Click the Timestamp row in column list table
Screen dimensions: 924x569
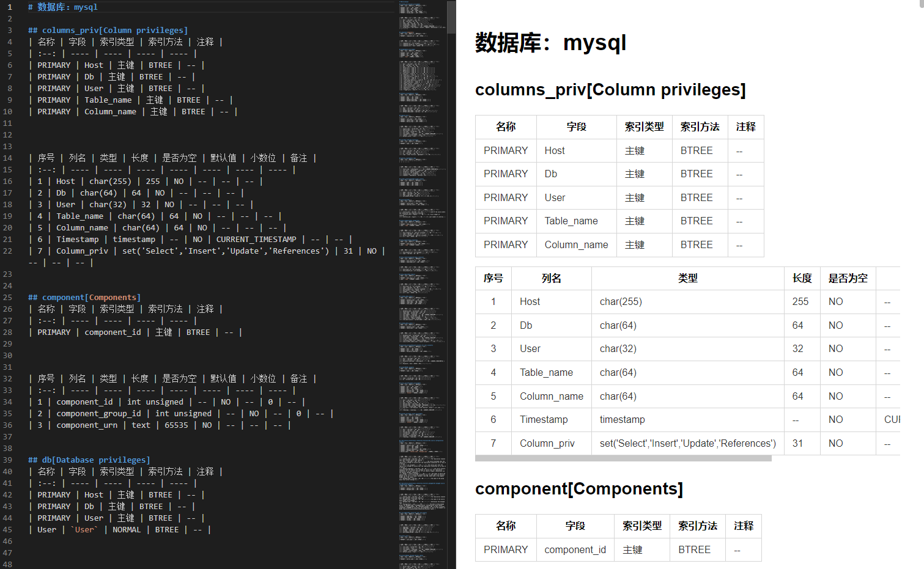[544, 420]
